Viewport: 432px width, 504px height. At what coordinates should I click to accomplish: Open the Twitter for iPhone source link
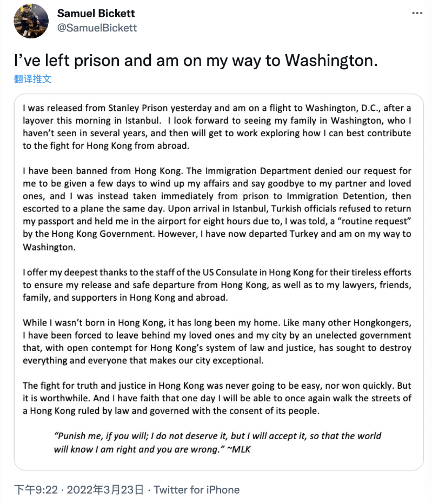pos(197,490)
